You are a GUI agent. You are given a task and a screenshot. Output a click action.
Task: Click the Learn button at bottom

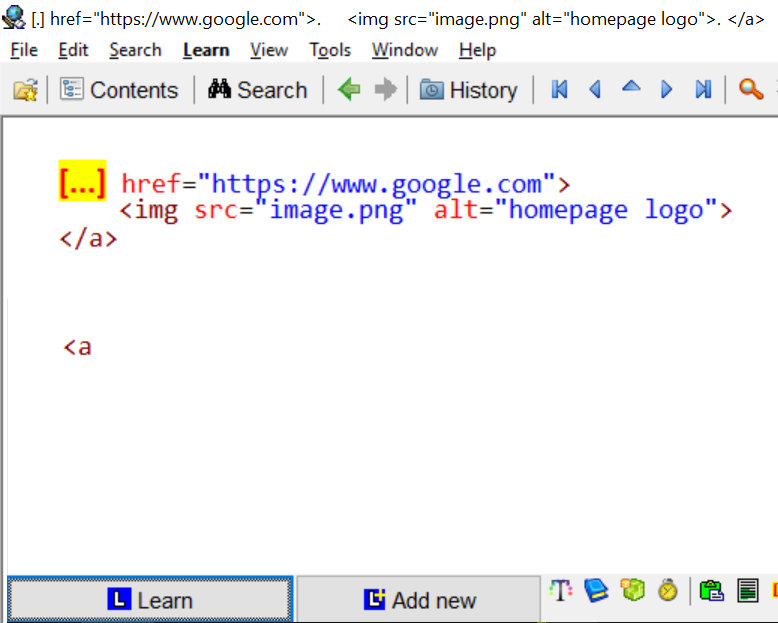tap(150, 600)
